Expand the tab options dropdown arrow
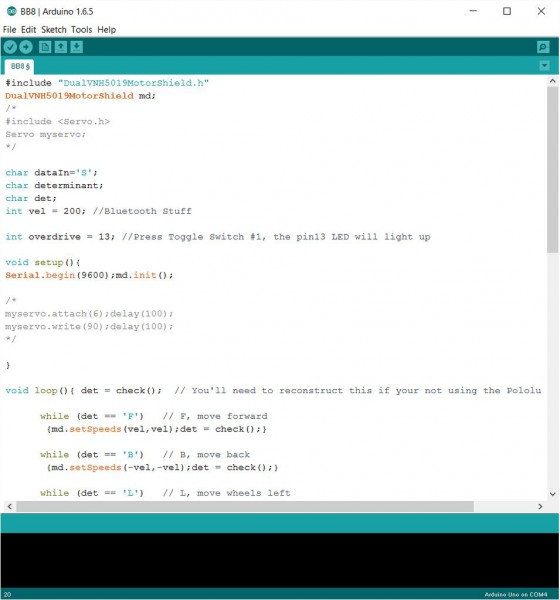 (x=544, y=66)
